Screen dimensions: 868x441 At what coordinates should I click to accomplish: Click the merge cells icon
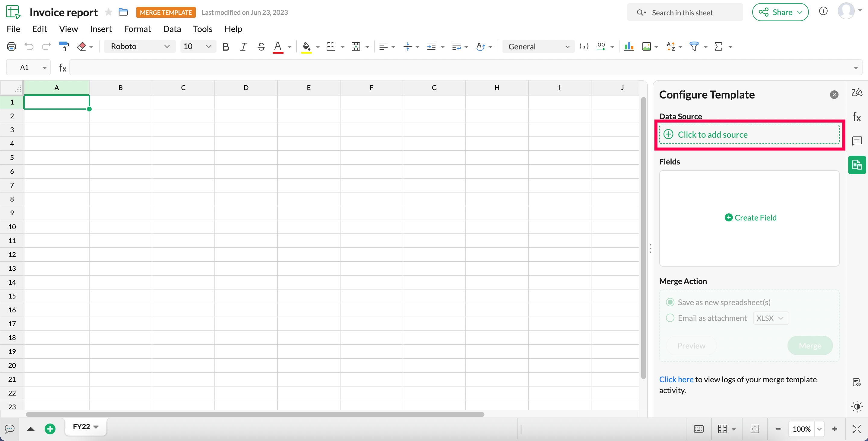[x=356, y=46]
